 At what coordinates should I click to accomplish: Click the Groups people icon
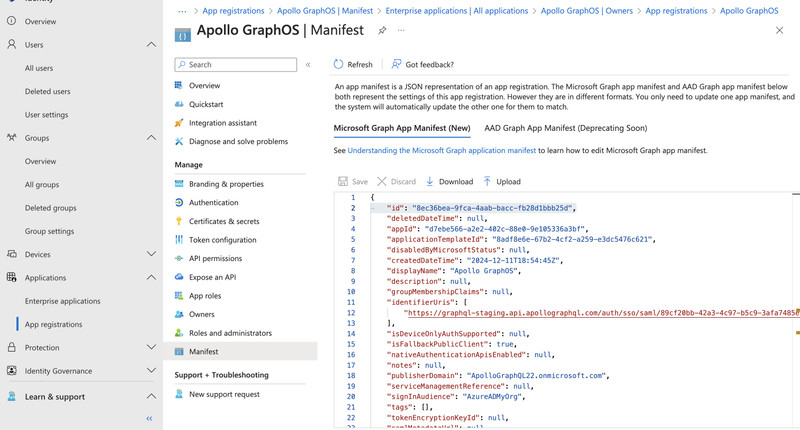[x=11, y=138]
